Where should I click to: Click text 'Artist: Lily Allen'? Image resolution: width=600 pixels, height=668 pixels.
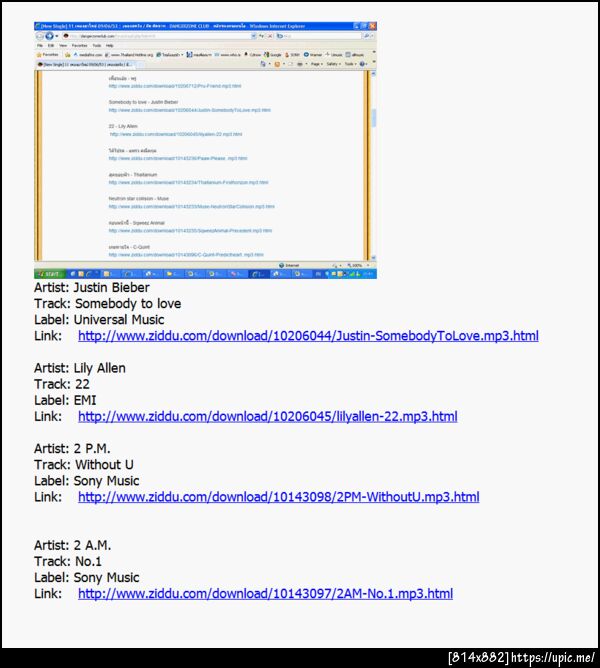(80, 368)
